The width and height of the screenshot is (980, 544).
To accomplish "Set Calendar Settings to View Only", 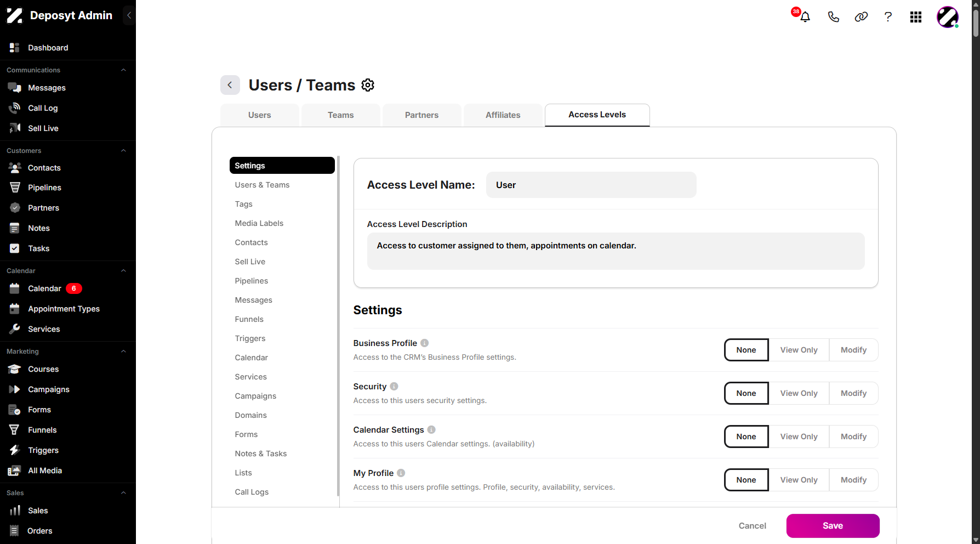I will (x=799, y=437).
